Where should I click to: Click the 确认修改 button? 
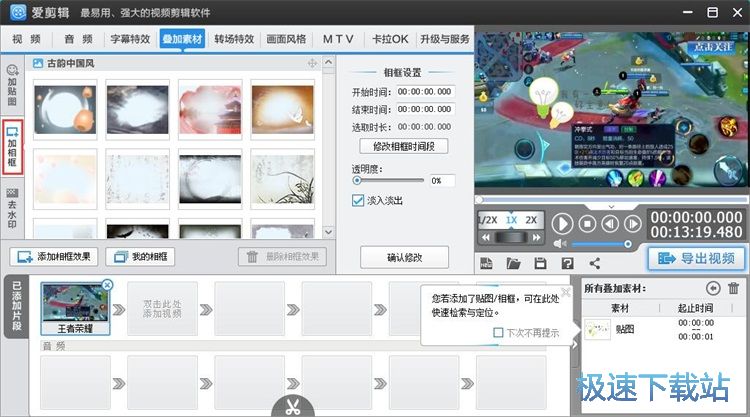tap(404, 258)
